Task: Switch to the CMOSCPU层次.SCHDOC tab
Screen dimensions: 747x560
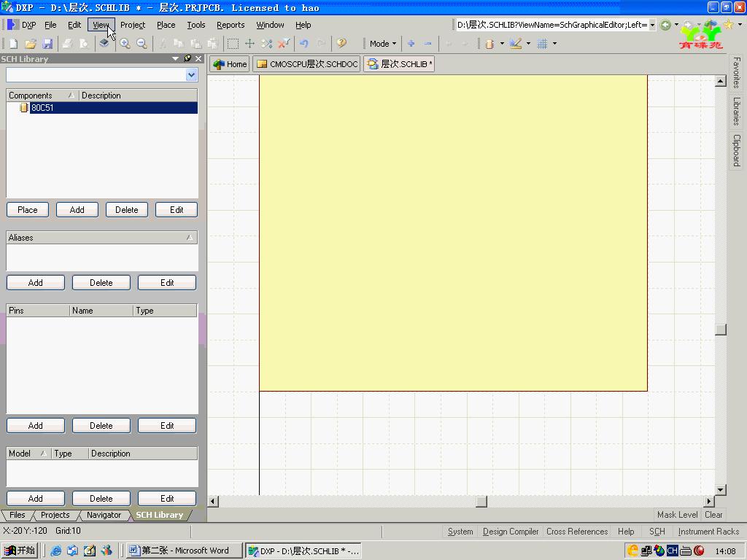Action: [x=308, y=64]
